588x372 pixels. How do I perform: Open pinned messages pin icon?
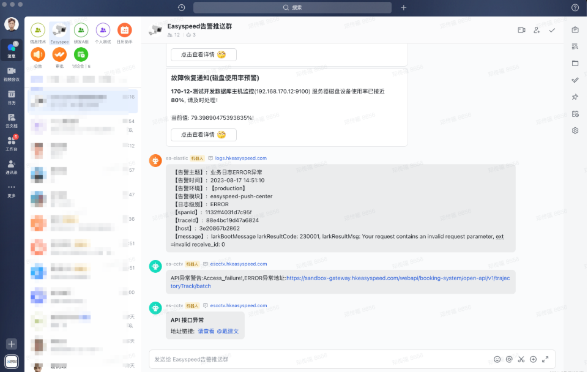coord(575,97)
